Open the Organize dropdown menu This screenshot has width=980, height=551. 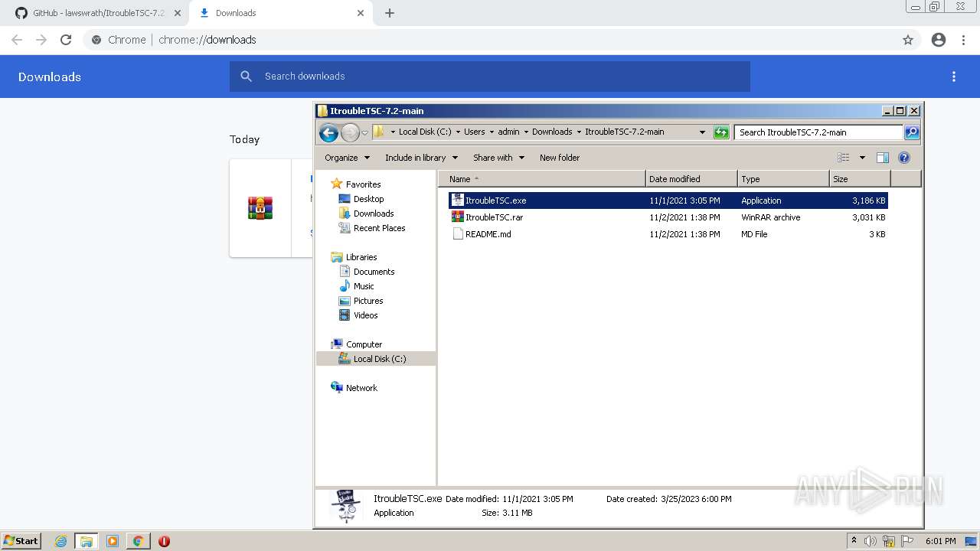click(x=348, y=158)
